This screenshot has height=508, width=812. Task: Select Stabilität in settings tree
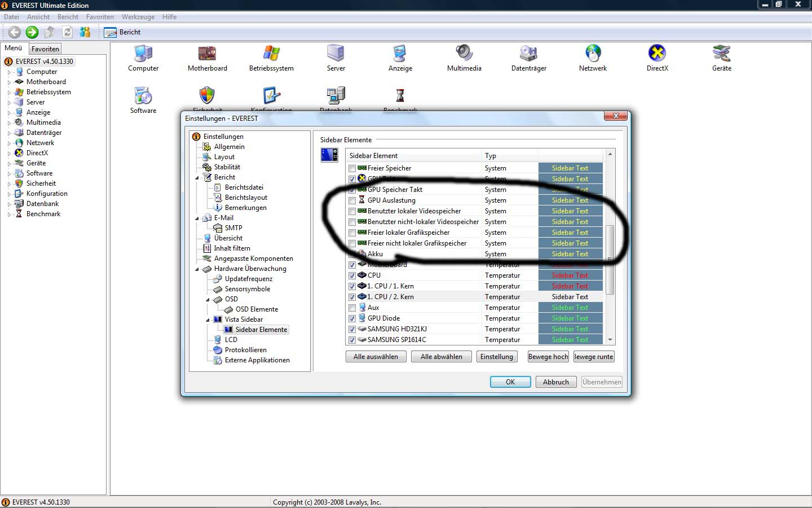(x=227, y=167)
